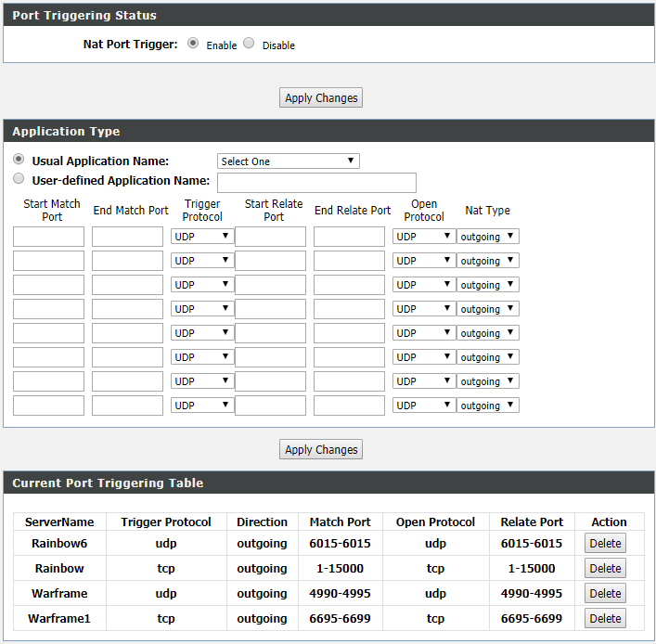Click the first row Start Match Port field
Image resolution: width=656 pixels, height=644 pixels.
[x=48, y=237]
